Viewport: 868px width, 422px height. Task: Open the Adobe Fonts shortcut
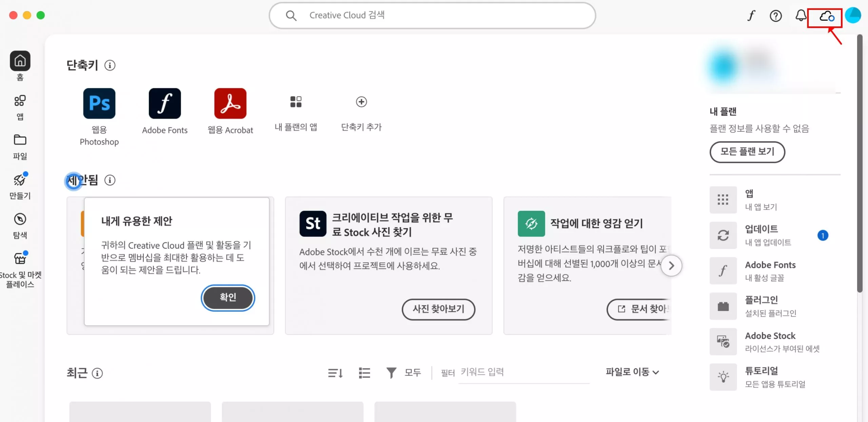[165, 104]
